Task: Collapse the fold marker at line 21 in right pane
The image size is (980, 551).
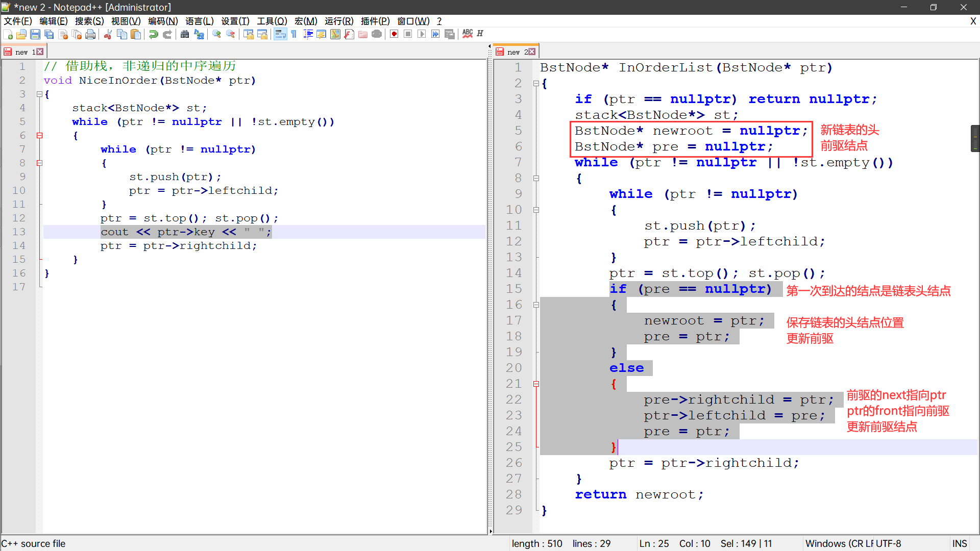Action: (x=536, y=384)
